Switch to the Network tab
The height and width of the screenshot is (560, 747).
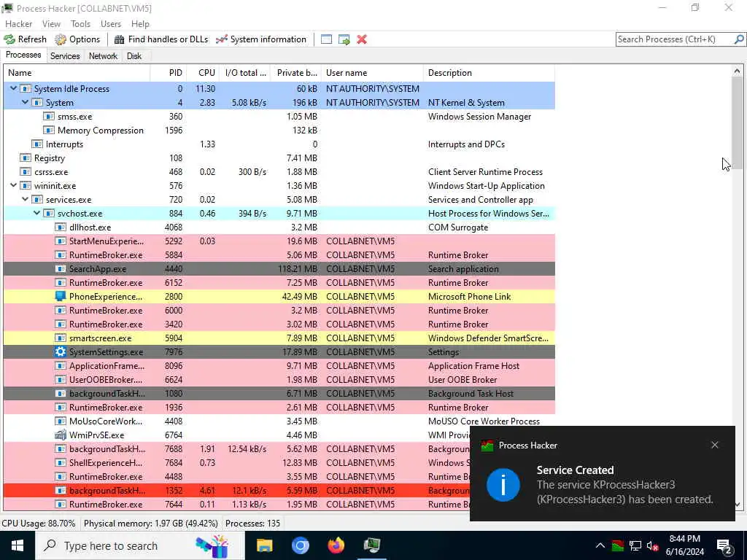[x=103, y=56]
